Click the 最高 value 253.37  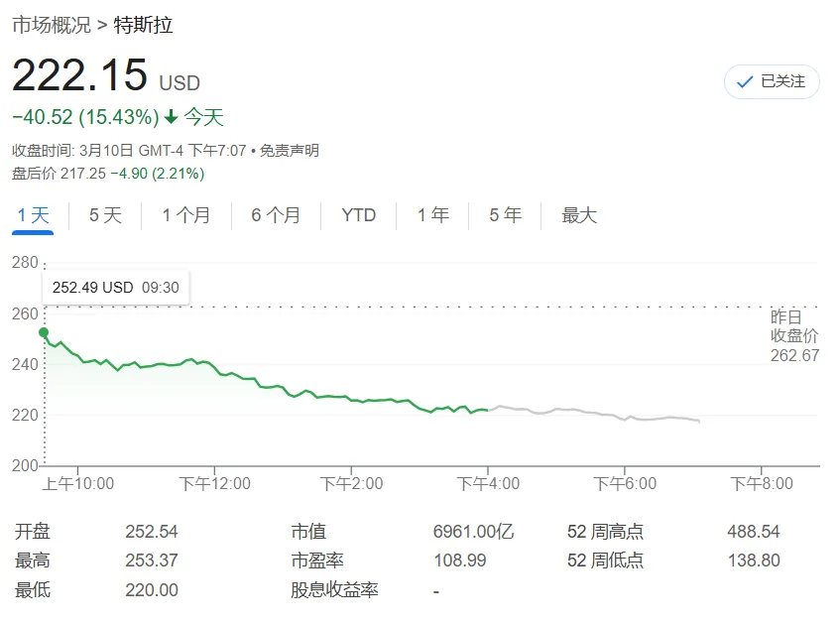coord(152,561)
